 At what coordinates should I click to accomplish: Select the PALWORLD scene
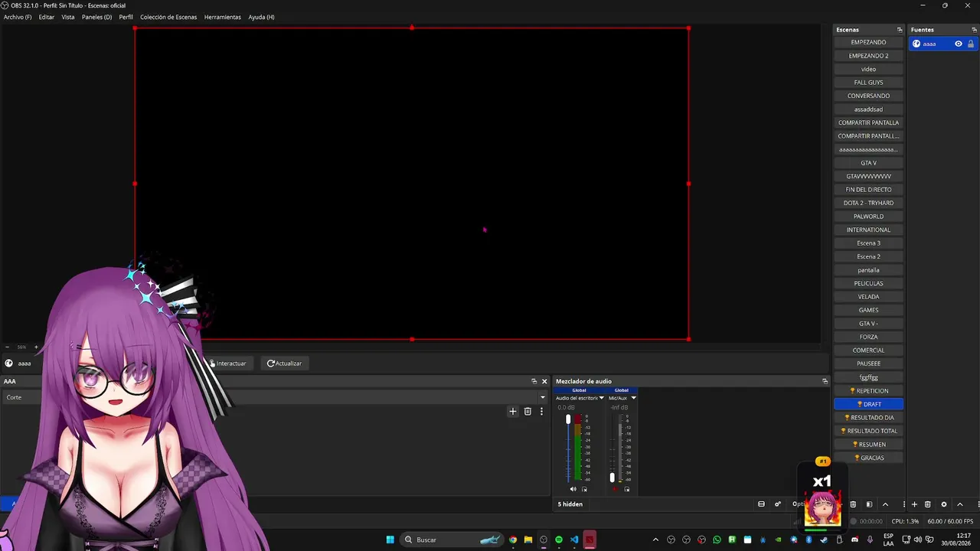pos(868,217)
